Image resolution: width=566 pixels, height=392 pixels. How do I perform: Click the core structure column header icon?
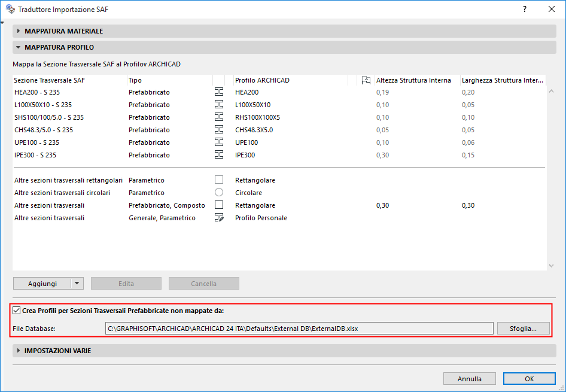coord(366,80)
